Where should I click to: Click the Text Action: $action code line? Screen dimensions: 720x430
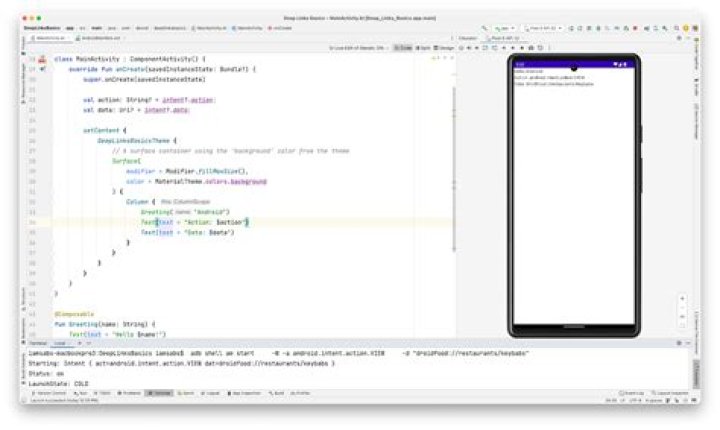pyautogui.click(x=195, y=222)
